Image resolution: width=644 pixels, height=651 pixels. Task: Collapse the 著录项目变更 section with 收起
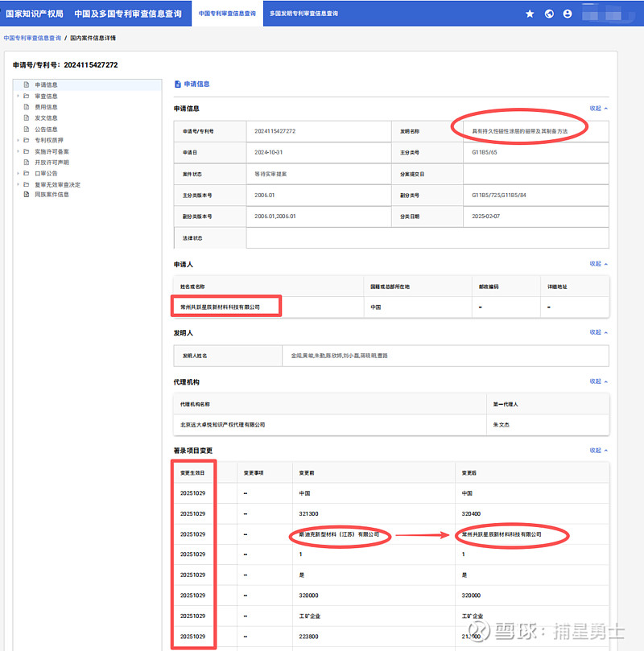pyautogui.click(x=598, y=450)
